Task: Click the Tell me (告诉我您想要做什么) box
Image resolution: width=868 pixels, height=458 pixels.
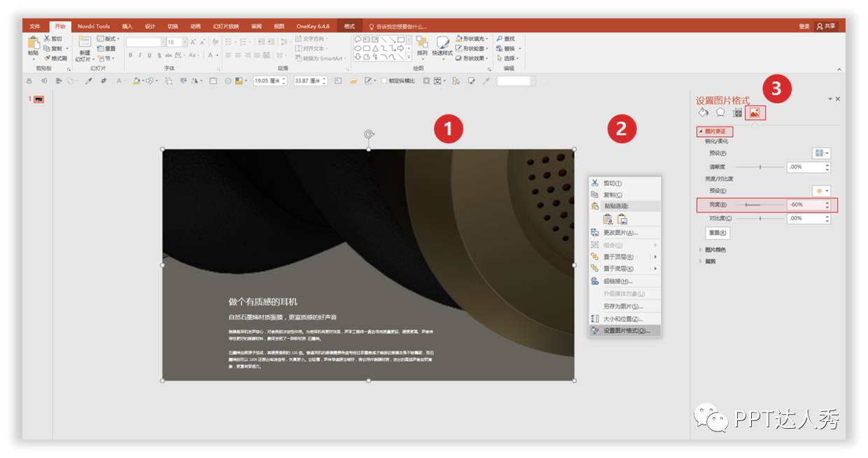Action: click(398, 26)
